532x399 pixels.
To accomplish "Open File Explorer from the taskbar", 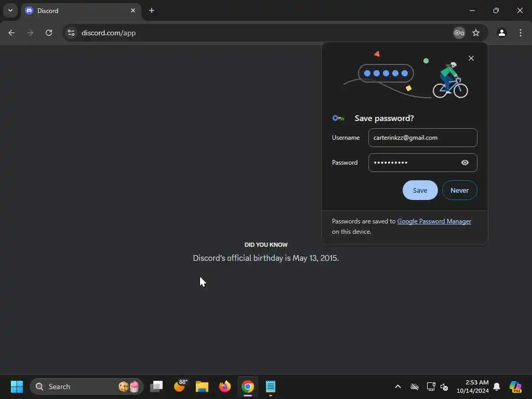I will click(202, 387).
